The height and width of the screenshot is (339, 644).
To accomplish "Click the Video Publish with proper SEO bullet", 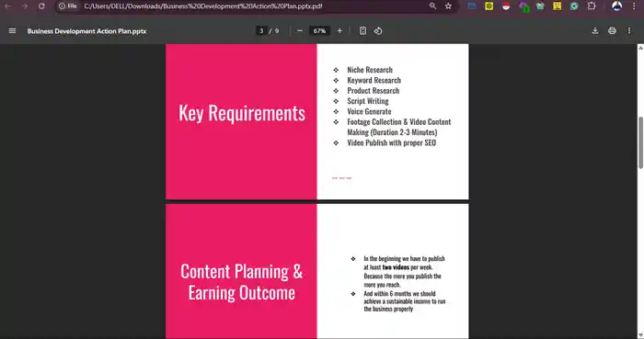I will (391, 142).
